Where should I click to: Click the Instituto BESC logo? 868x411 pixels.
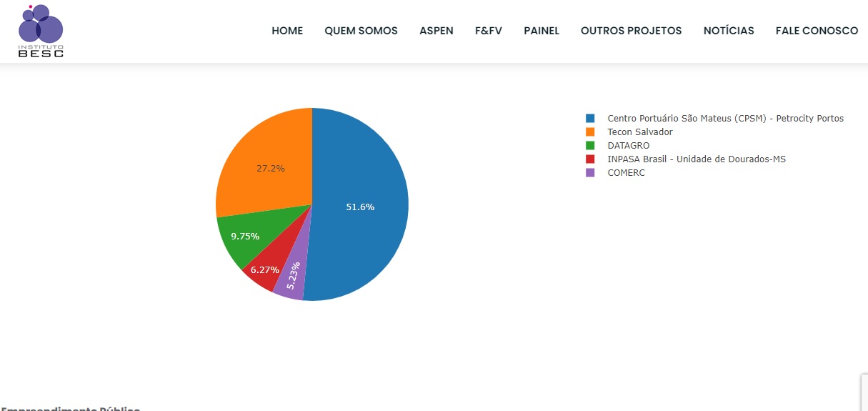pos(41,31)
